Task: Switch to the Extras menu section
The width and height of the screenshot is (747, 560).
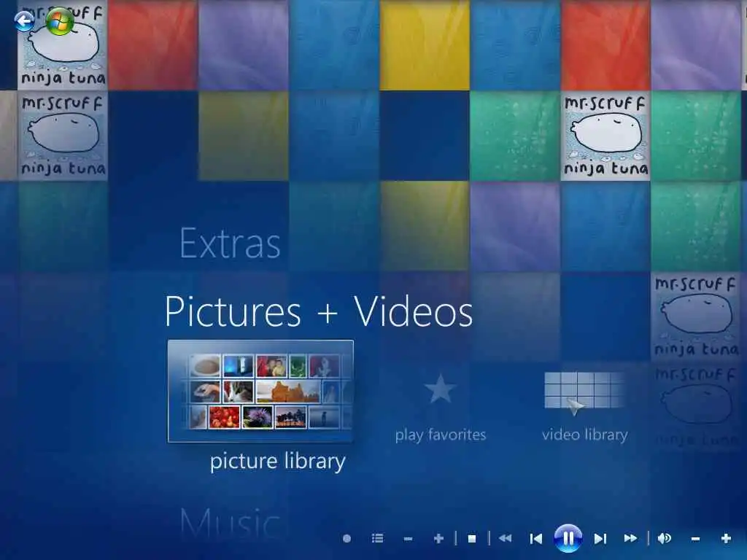Action: click(230, 244)
